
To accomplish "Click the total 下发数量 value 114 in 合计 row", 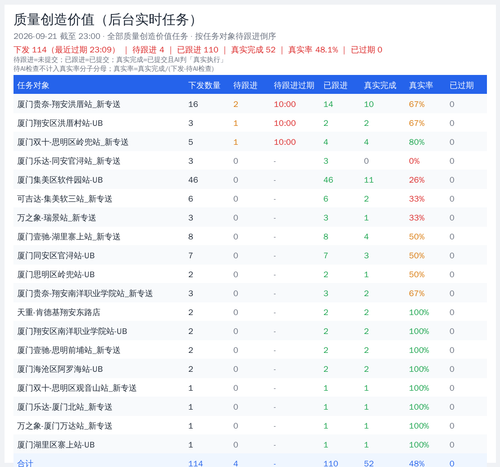I will pyautogui.click(x=195, y=464).
